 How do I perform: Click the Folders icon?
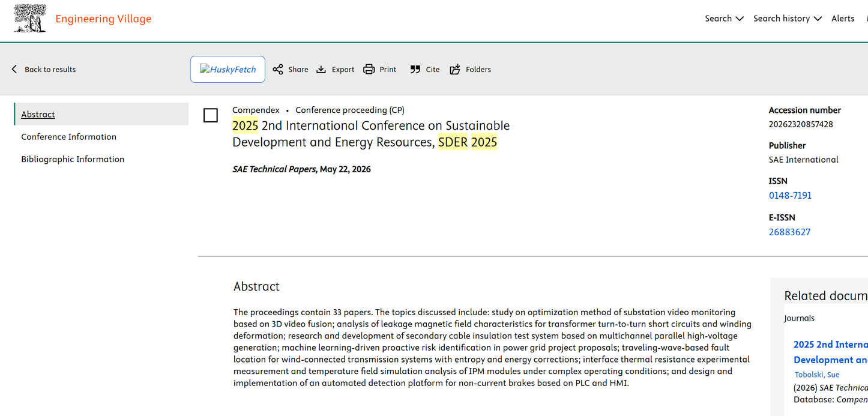455,70
